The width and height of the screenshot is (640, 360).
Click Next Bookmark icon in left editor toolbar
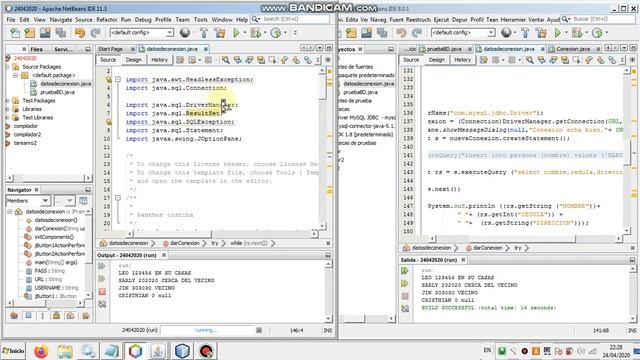296,60
